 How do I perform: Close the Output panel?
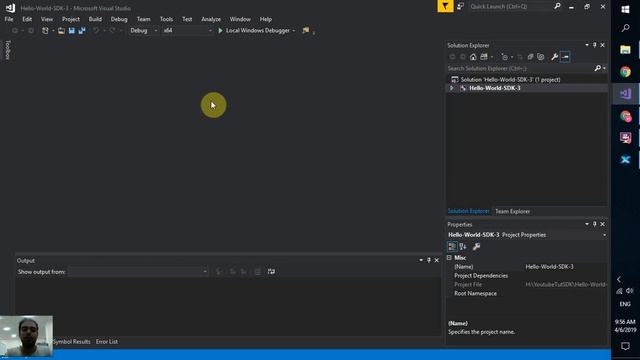(x=437, y=260)
